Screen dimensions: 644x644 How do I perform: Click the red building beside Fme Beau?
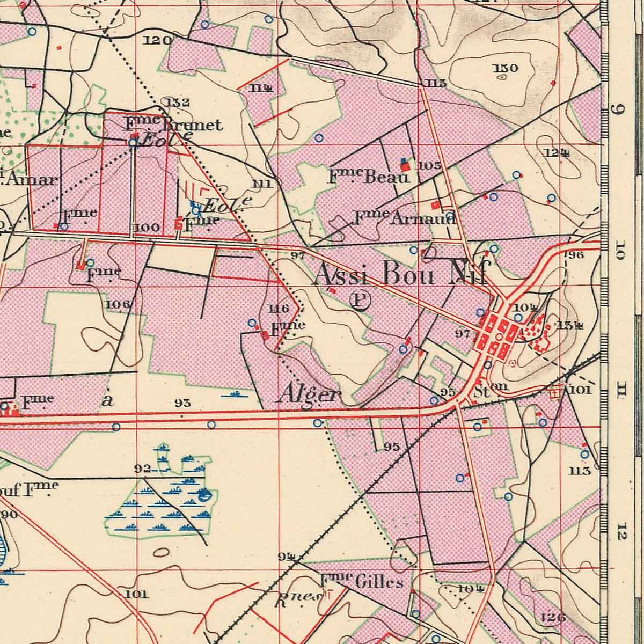(406, 166)
